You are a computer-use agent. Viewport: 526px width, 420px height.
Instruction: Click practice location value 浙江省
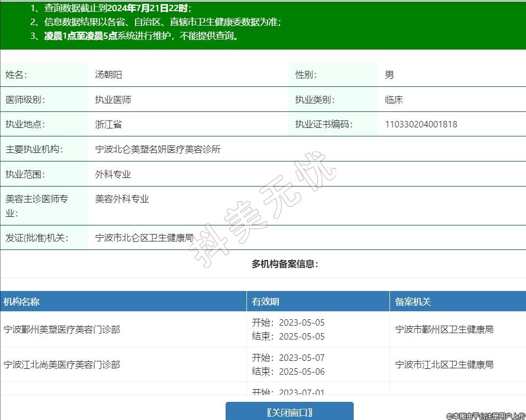108,124
